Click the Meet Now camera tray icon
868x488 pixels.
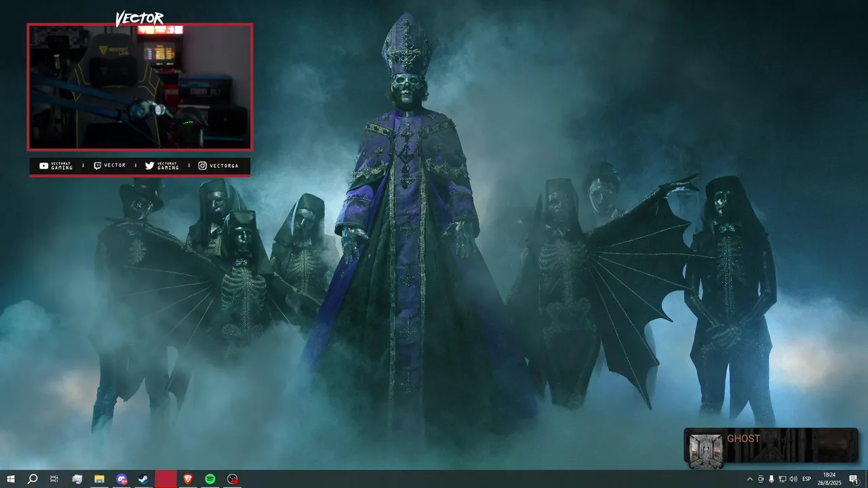[x=761, y=479]
